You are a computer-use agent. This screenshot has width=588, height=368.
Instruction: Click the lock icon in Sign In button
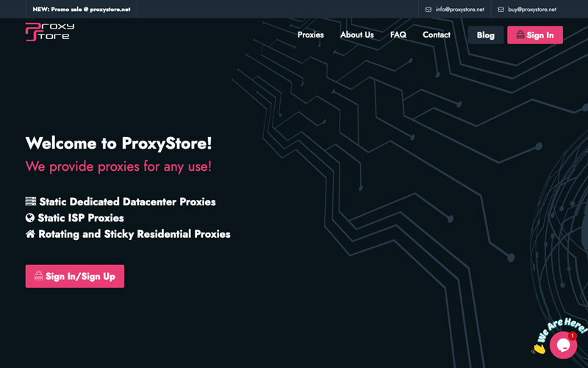(520, 35)
